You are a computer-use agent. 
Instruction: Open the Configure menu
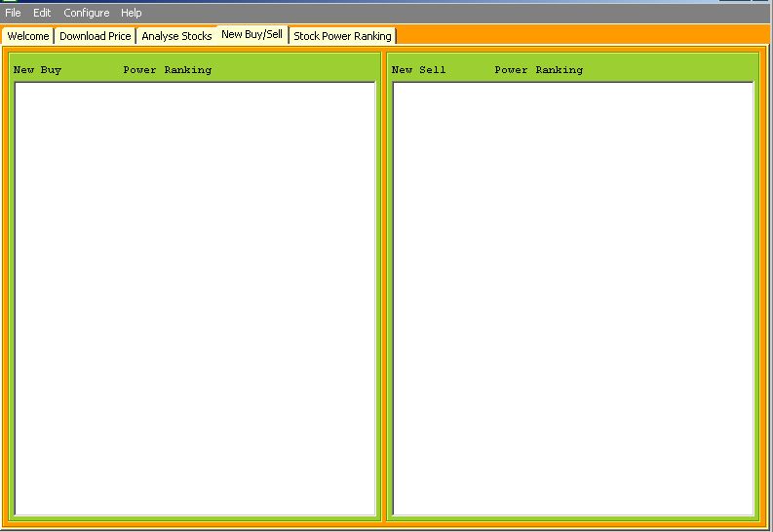coord(86,13)
